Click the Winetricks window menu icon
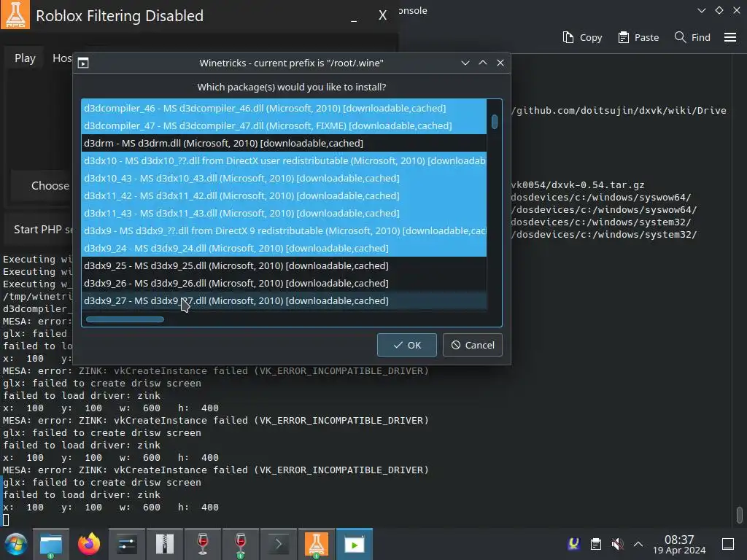747x560 pixels. click(x=83, y=63)
